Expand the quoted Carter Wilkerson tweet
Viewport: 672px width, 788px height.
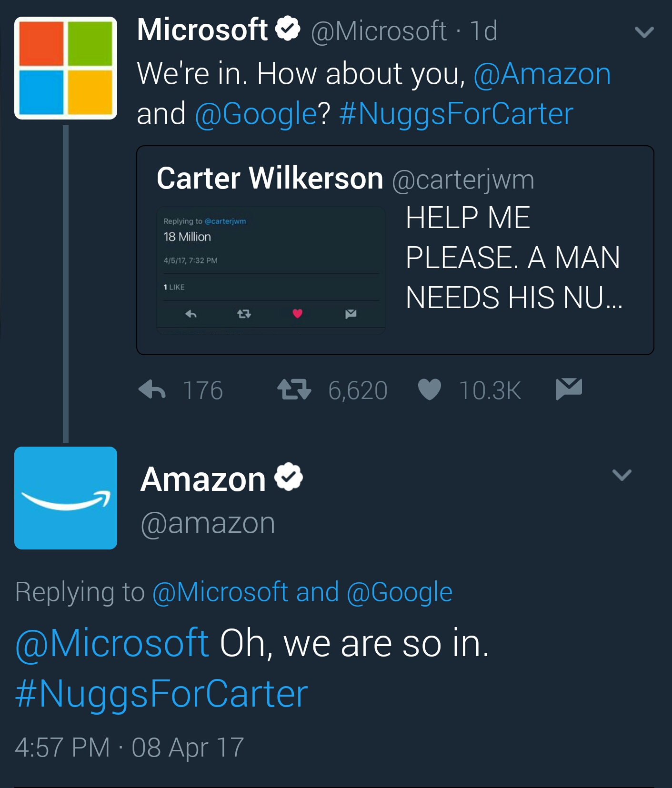pyautogui.click(x=395, y=250)
